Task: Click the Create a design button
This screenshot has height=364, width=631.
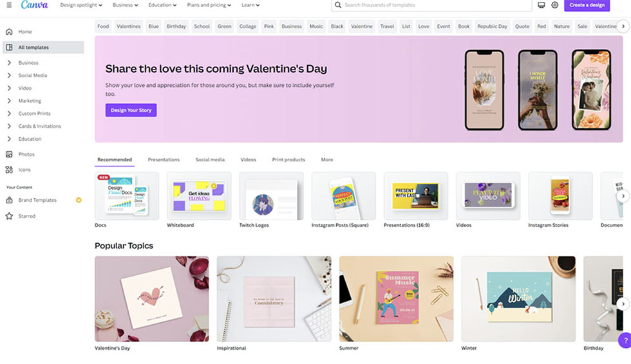Action: tap(587, 5)
